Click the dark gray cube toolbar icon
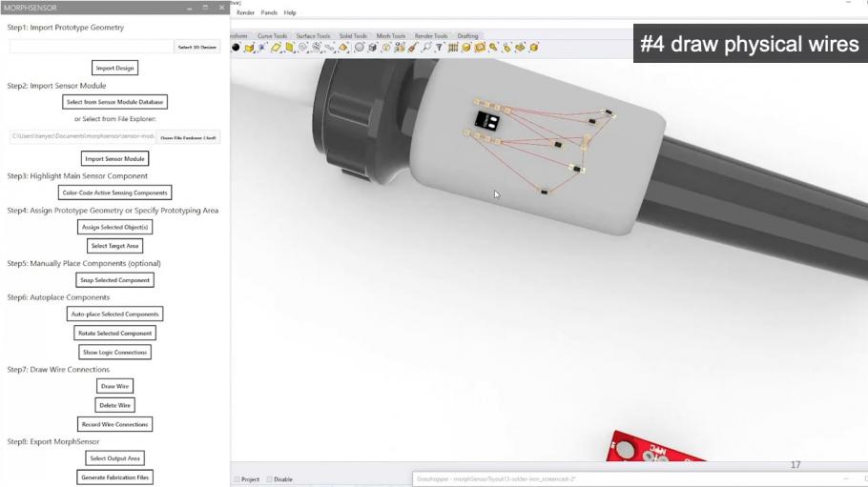868x487 pixels. tap(372, 48)
